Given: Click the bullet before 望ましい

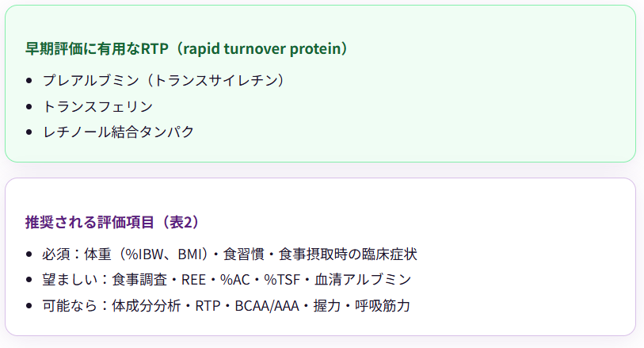Looking at the screenshot, I should pos(29,280).
